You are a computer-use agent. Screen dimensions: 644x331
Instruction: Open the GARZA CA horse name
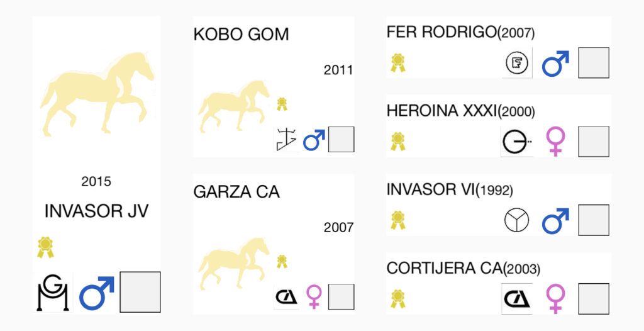coord(236,192)
